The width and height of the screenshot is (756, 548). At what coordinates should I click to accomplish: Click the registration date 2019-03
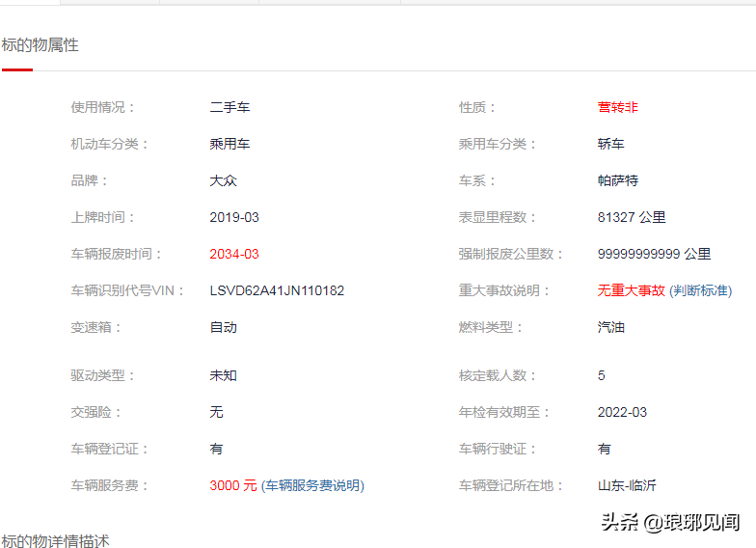click(234, 217)
